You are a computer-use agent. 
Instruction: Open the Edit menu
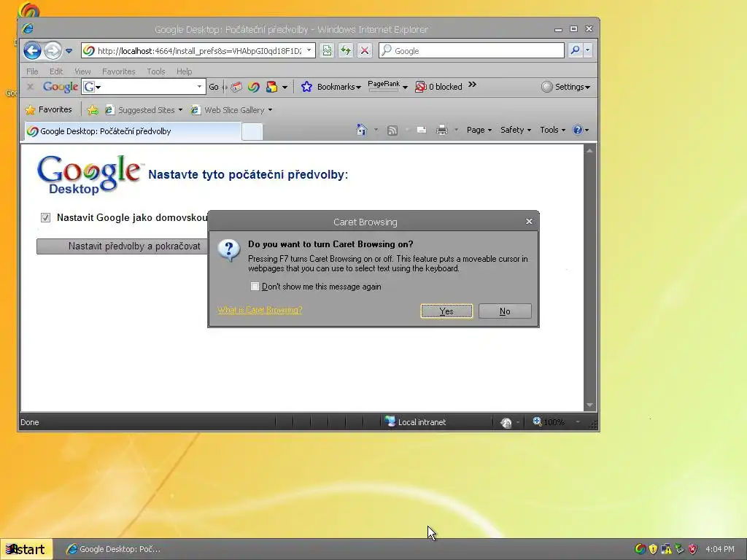tap(56, 71)
